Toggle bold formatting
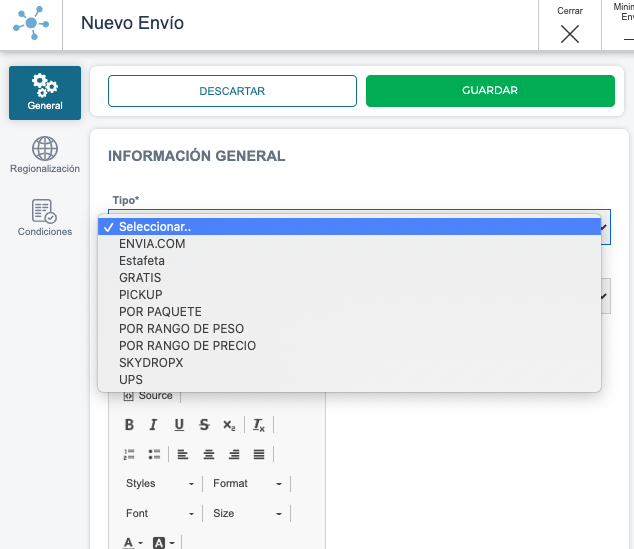Viewport: 634px width, 549px height. coord(129,425)
